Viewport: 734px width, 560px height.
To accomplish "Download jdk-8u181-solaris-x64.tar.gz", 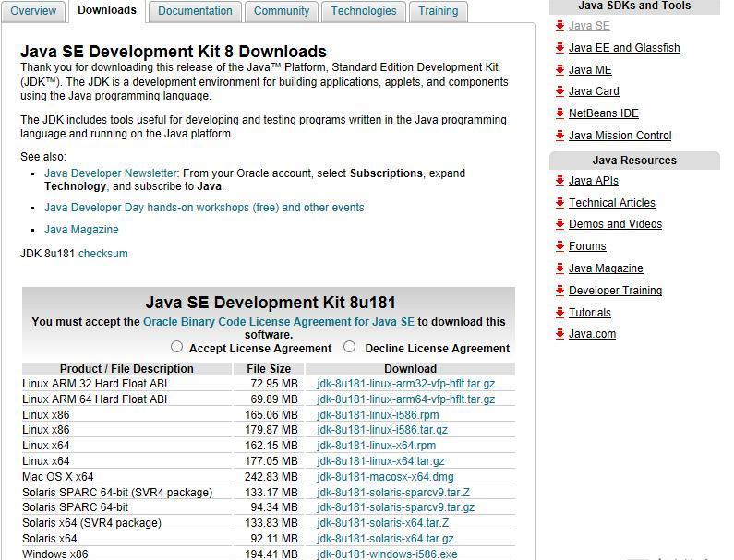I will (x=385, y=539).
